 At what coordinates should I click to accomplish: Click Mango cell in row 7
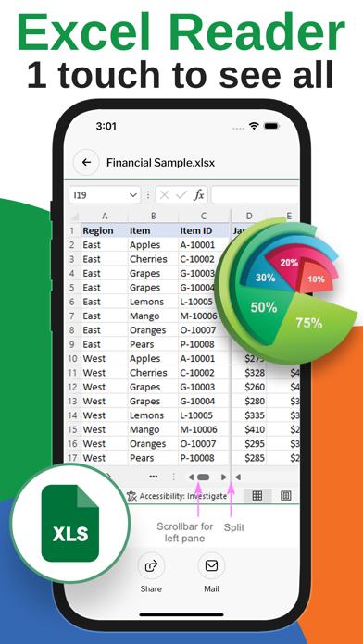pos(154,316)
